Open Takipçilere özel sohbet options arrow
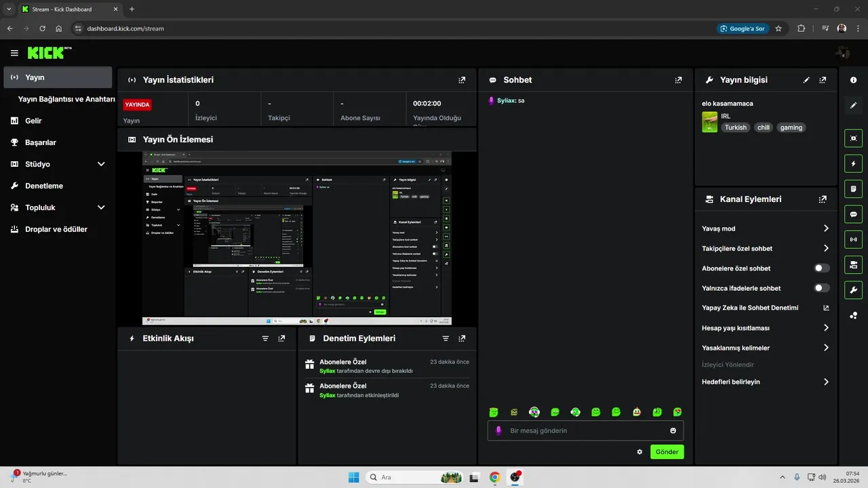The image size is (868, 488). [x=826, y=249]
